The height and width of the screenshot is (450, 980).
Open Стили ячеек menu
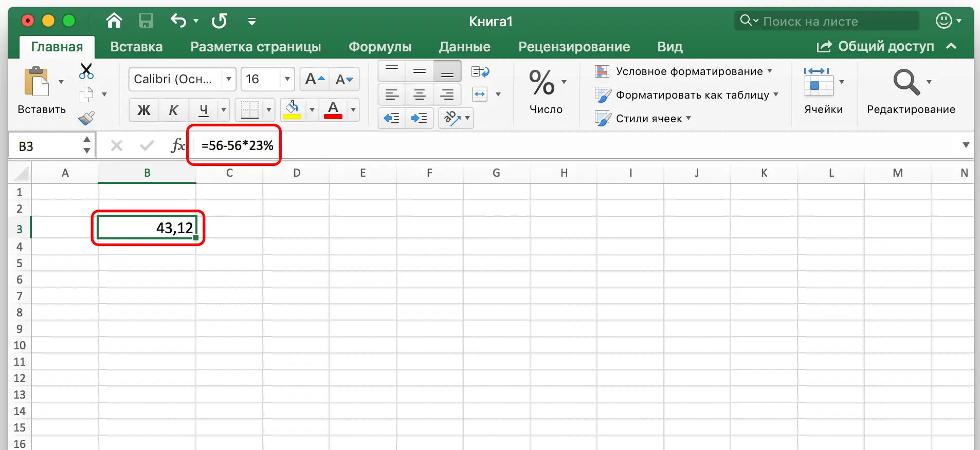pos(643,118)
